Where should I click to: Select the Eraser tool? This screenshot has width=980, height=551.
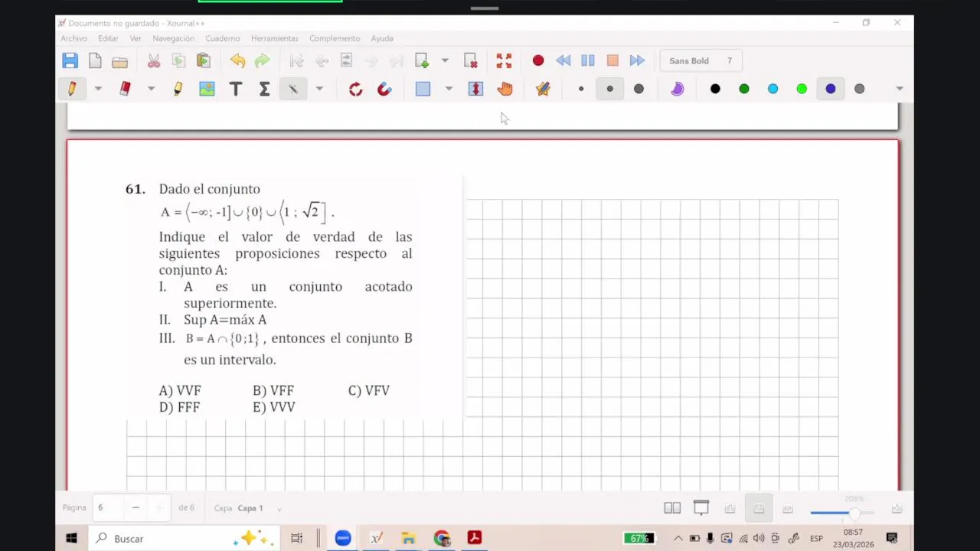[126, 89]
